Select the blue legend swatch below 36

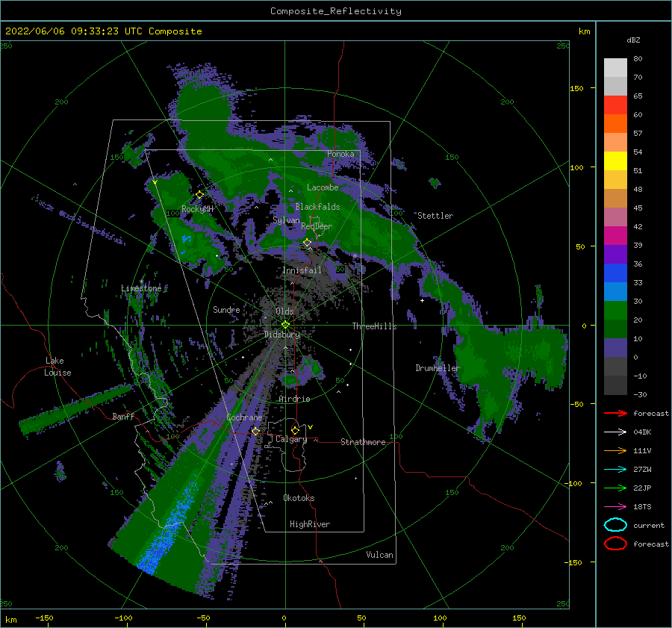(x=615, y=273)
